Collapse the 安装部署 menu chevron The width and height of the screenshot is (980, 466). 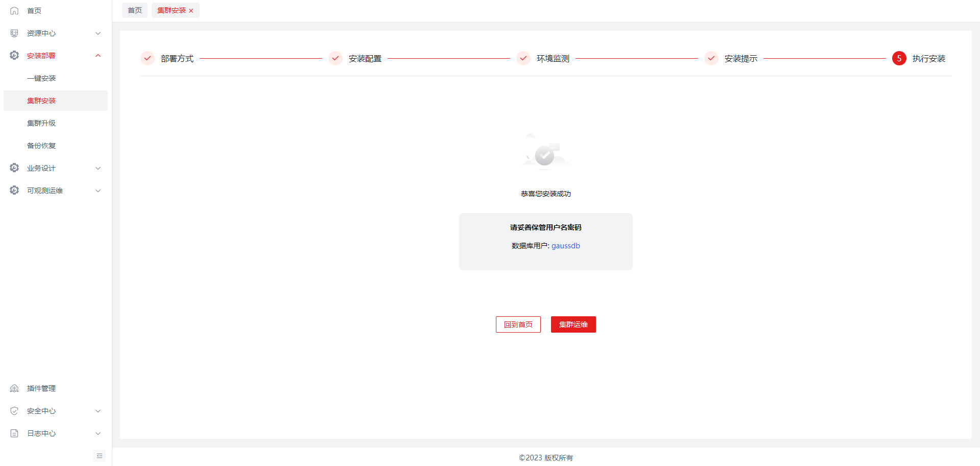tap(98, 56)
